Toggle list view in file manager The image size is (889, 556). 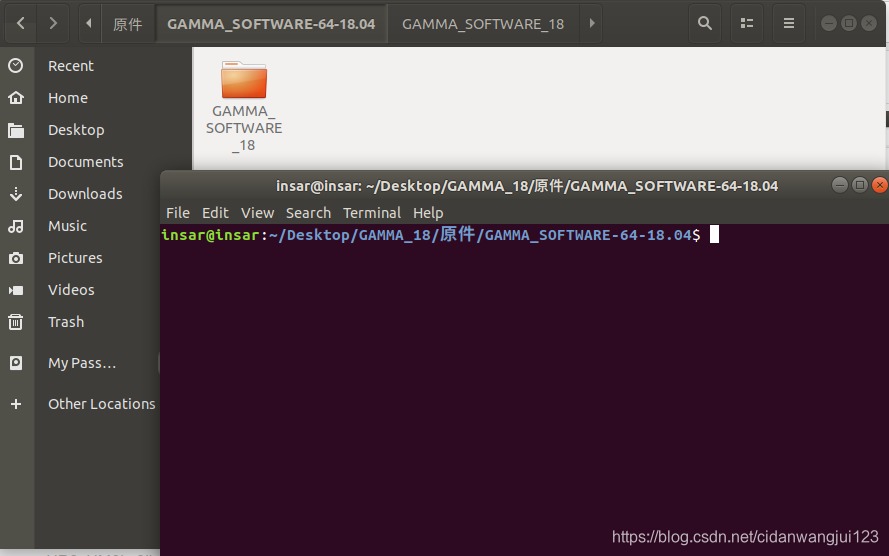[747, 23]
